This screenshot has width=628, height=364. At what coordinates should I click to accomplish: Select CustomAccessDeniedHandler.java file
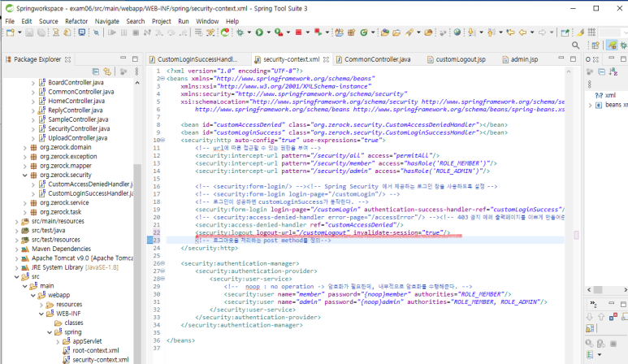coord(90,184)
